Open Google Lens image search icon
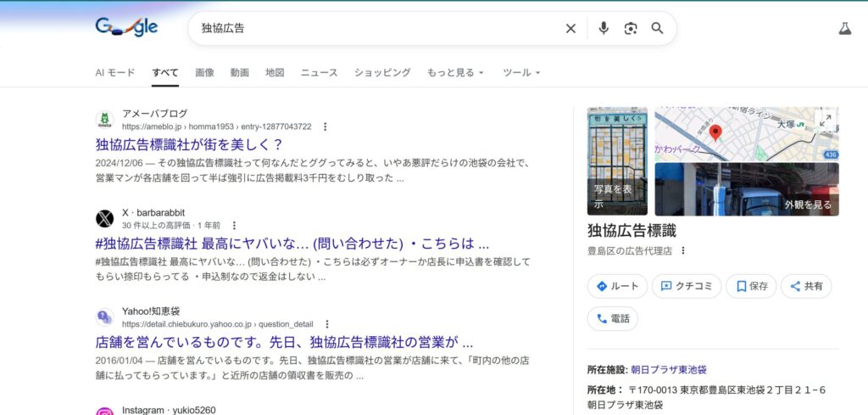Viewport: 868px width, 415px height. point(631,28)
